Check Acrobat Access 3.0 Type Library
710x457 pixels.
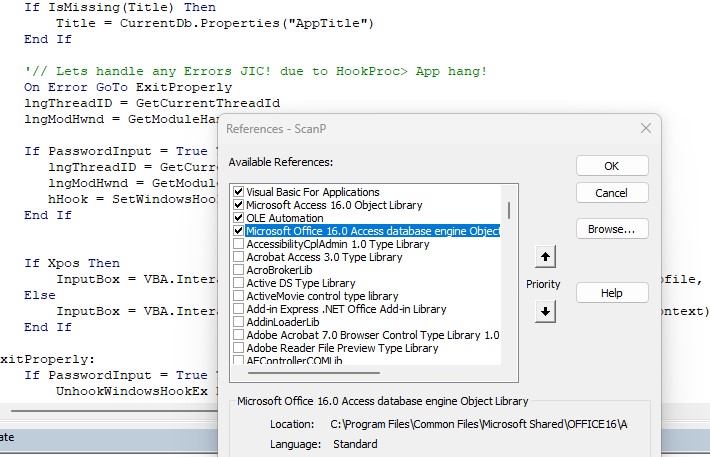pyautogui.click(x=239, y=257)
